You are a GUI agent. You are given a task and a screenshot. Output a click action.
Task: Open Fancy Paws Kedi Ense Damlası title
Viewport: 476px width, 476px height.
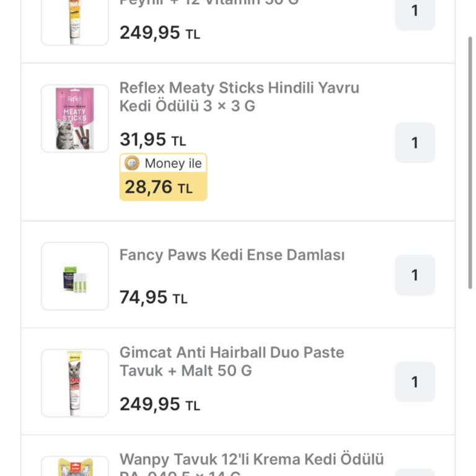(232, 255)
